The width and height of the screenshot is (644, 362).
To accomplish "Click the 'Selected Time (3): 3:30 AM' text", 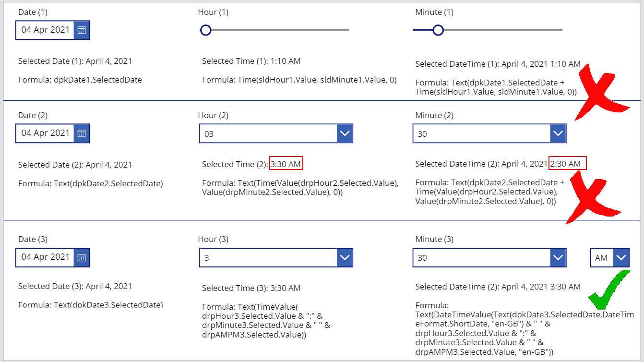I will pos(251,288).
